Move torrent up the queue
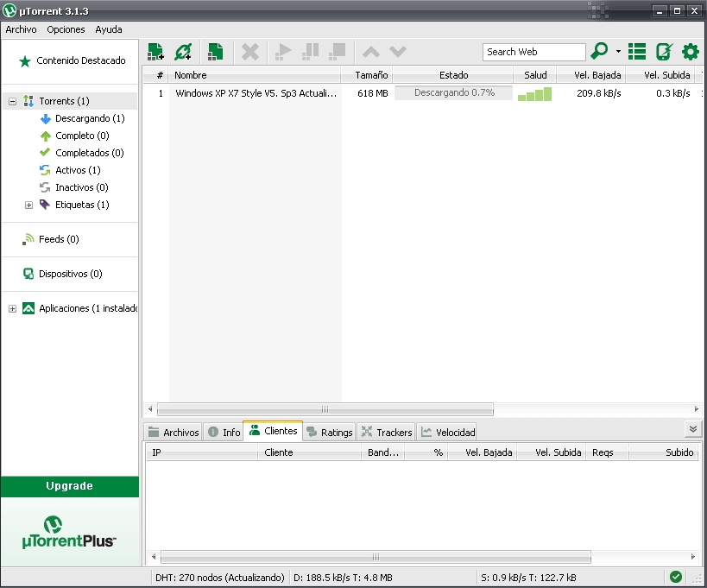Viewport: 707px width, 588px height. coord(370,52)
